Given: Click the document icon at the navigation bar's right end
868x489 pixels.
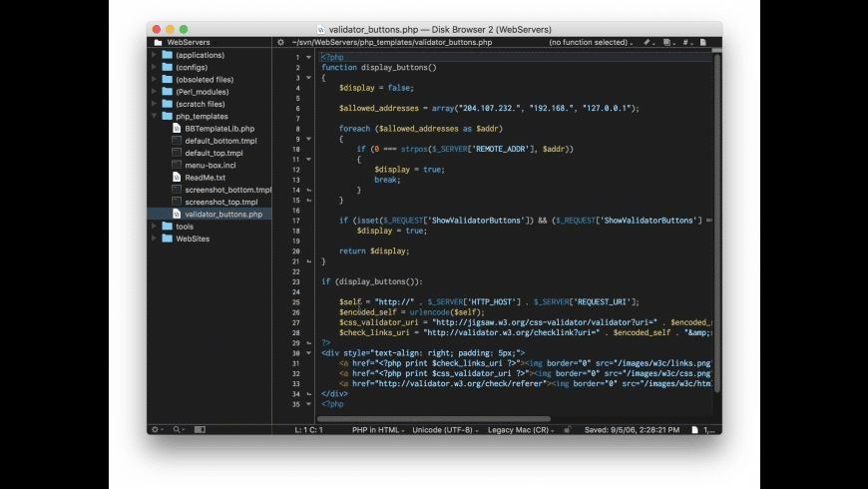Looking at the screenshot, I should (x=703, y=43).
